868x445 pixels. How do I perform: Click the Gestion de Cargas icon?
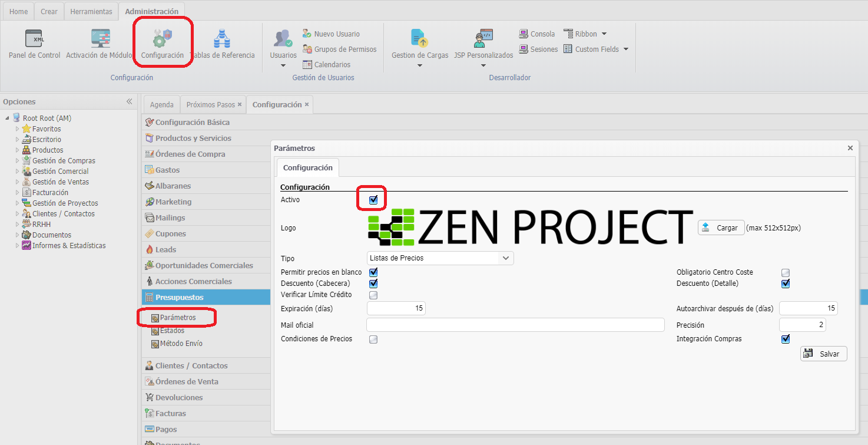[x=419, y=39]
